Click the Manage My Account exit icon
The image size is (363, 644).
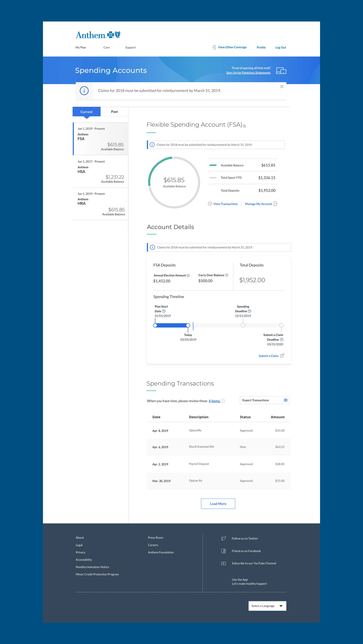(275, 204)
